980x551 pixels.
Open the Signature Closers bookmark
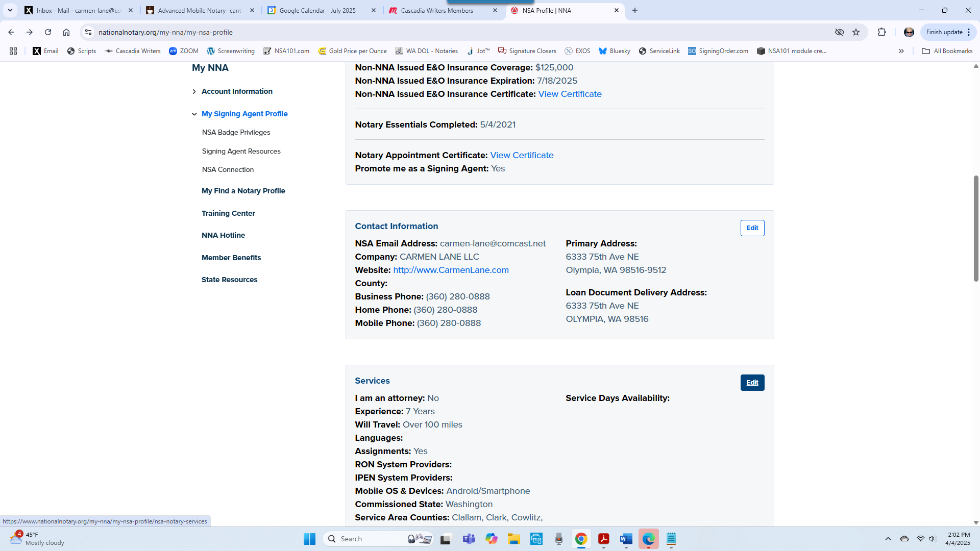pos(527,51)
